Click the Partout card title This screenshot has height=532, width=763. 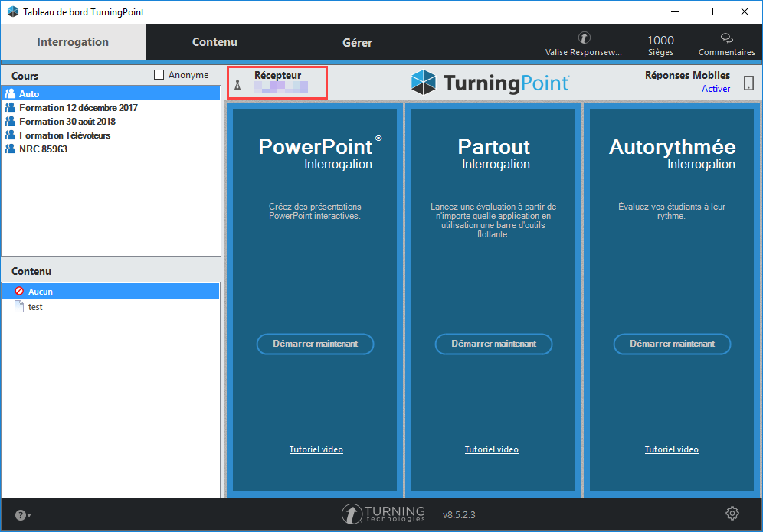[x=494, y=147]
